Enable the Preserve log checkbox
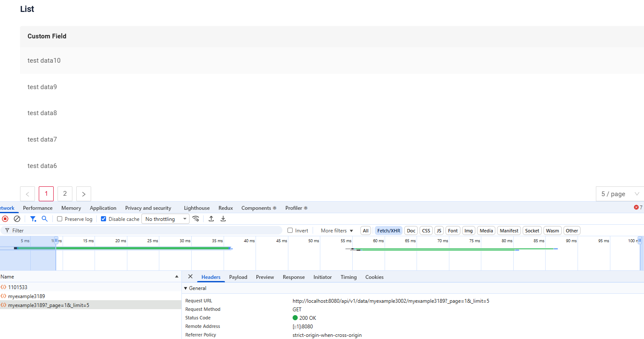This screenshot has width=644, height=339. click(x=60, y=219)
